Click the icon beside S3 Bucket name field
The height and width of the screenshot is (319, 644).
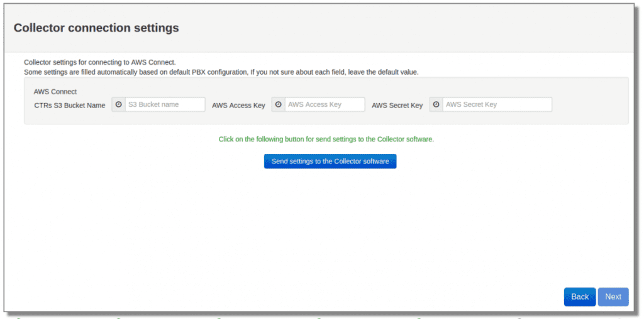click(119, 105)
